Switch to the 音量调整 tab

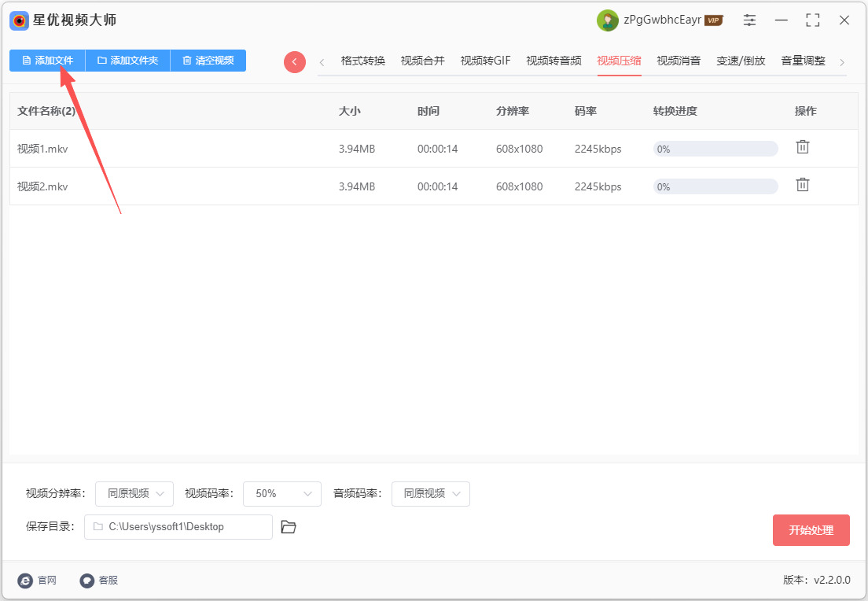click(x=804, y=61)
